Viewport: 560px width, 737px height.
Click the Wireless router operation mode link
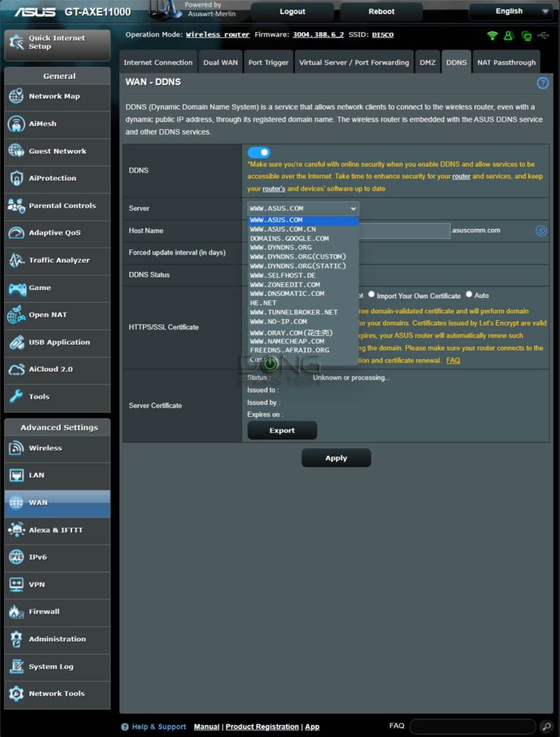218,35
